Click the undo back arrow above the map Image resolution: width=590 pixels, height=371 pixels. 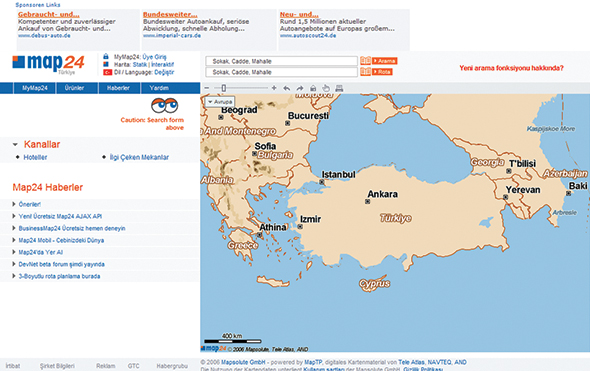pos(287,88)
